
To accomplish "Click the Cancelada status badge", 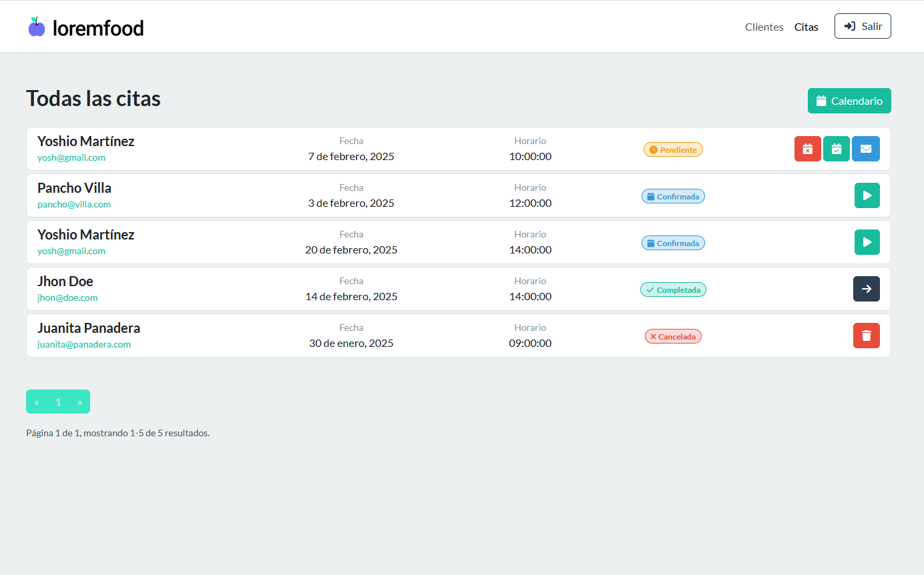I will (x=673, y=337).
